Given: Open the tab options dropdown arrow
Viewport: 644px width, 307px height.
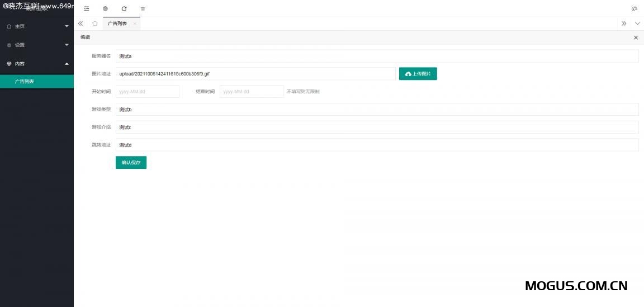Looking at the screenshot, I should [637, 23].
